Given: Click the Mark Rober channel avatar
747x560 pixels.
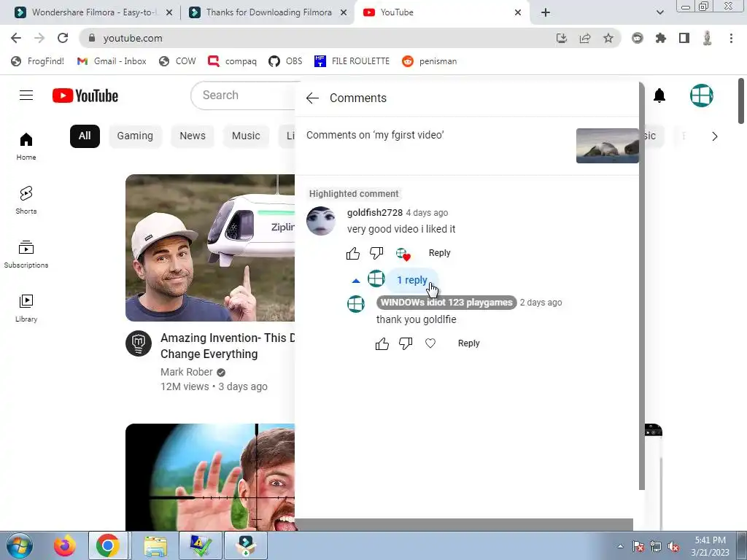Looking at the screenshot, I should [x=139, y=343].
